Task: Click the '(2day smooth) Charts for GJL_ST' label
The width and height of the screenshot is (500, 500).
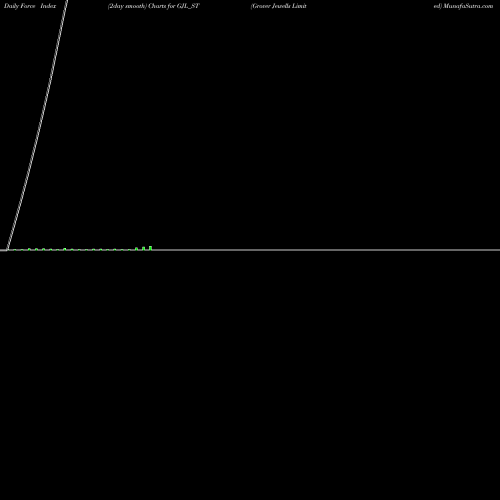Action: (x=154, y=6)
